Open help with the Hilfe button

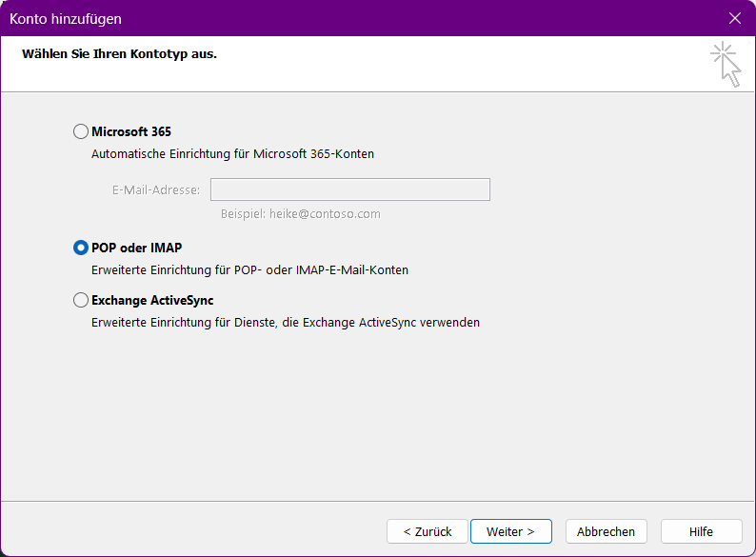(x=701, y=531)
